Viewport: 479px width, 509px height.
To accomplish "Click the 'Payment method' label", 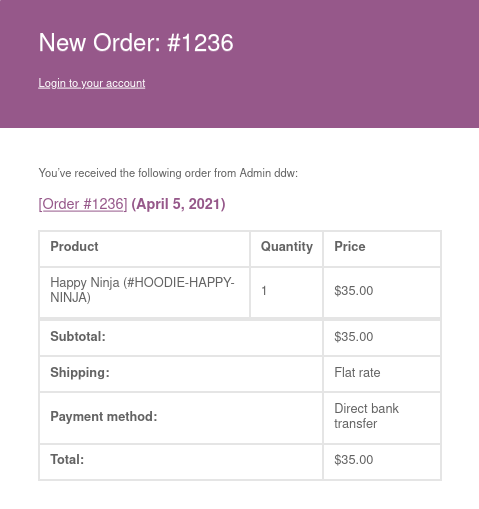I will pos(104,417).
